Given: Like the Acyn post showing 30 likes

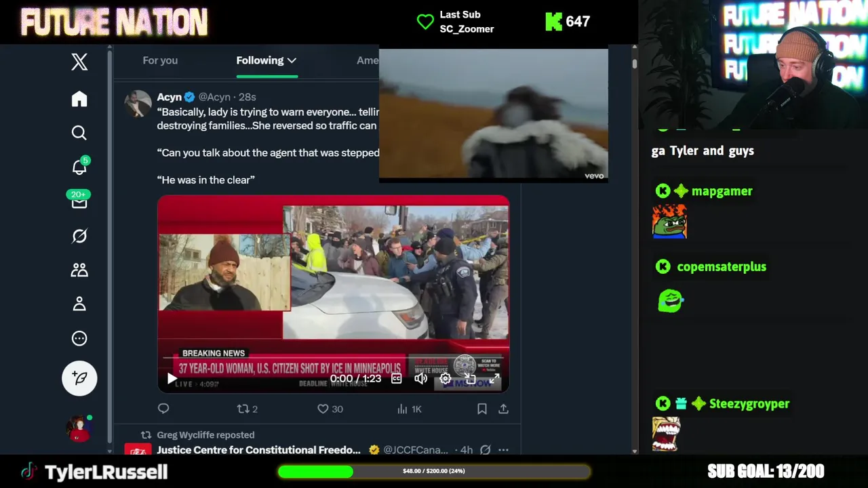Looking at the screenshot, I should (330, 409).
